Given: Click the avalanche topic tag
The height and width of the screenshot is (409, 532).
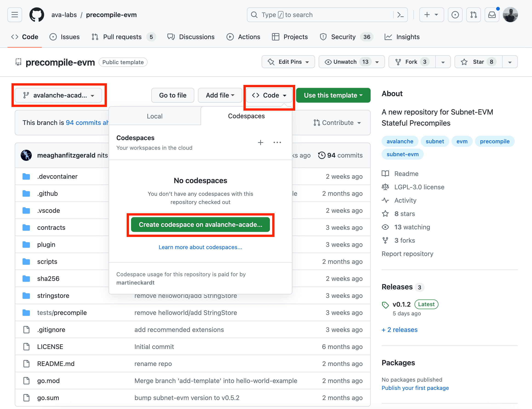Looking at the screenshot, I should click(x=400, y=141).
